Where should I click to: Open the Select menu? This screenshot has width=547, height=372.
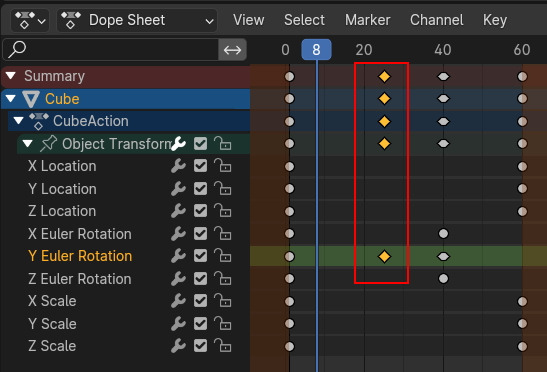pyautogui.click(x=304, y=20)
